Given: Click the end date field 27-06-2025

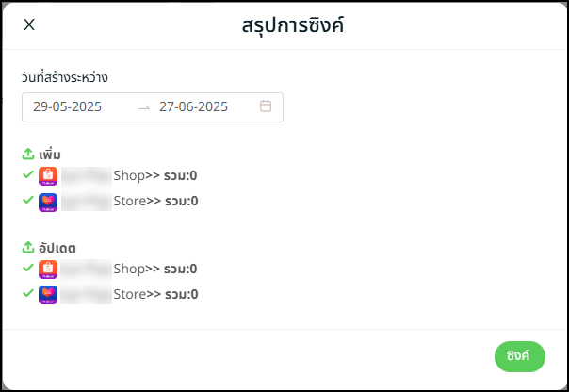Looking at the screenshot, I should click(193, 107).
